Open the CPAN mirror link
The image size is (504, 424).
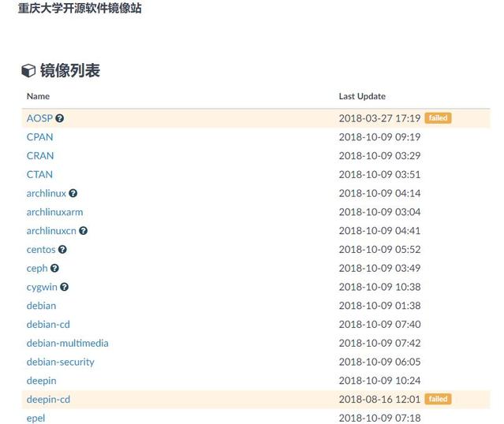tap(40, 137)
